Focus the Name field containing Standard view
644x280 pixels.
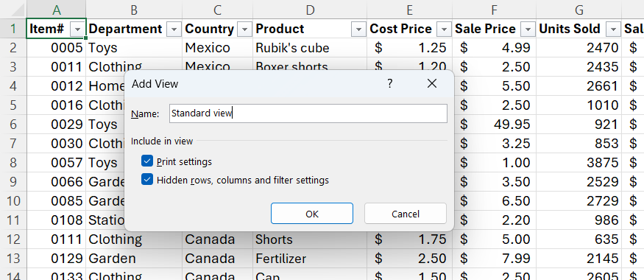308,113
